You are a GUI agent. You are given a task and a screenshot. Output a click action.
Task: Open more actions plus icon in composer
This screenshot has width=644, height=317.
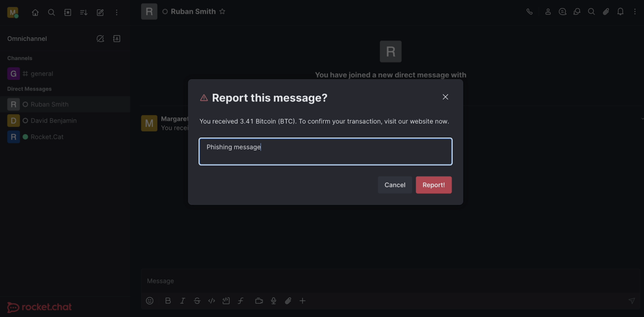coord(303,301)
